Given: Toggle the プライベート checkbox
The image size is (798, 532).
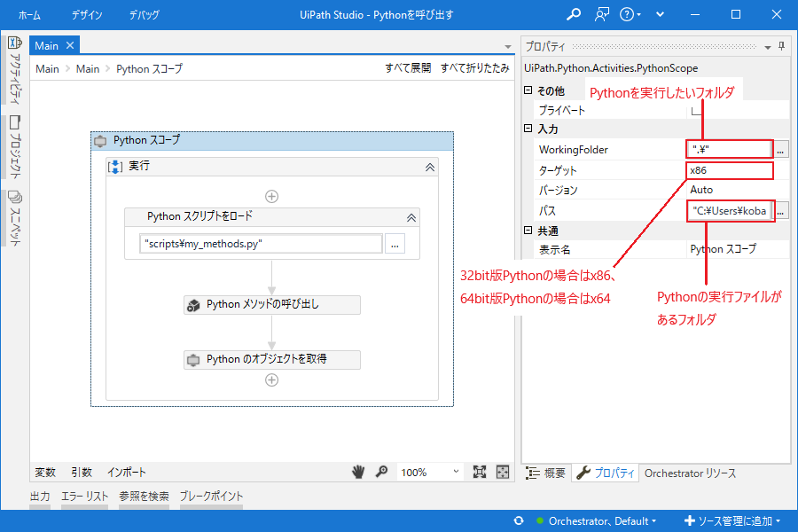Looking at the screenshot, I should tap(697, 110).
